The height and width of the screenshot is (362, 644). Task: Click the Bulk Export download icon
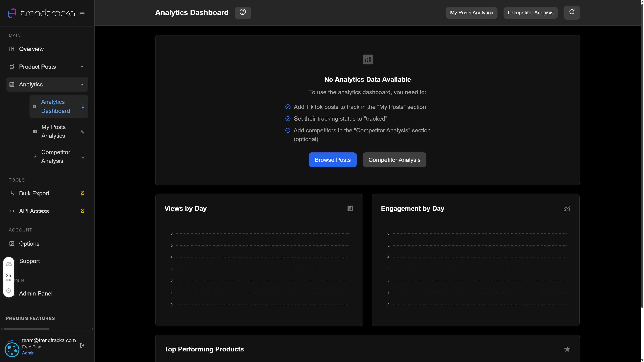(x=12, y=193)
